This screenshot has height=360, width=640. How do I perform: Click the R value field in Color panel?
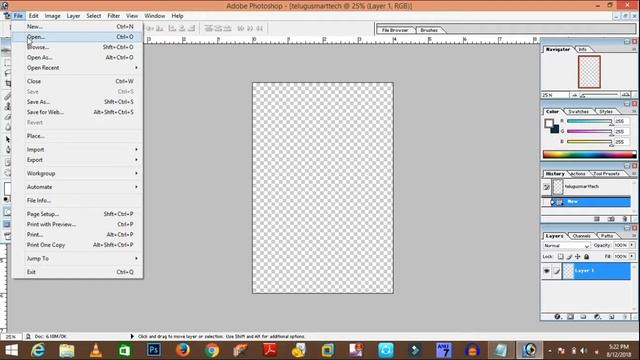click(621, 121)
